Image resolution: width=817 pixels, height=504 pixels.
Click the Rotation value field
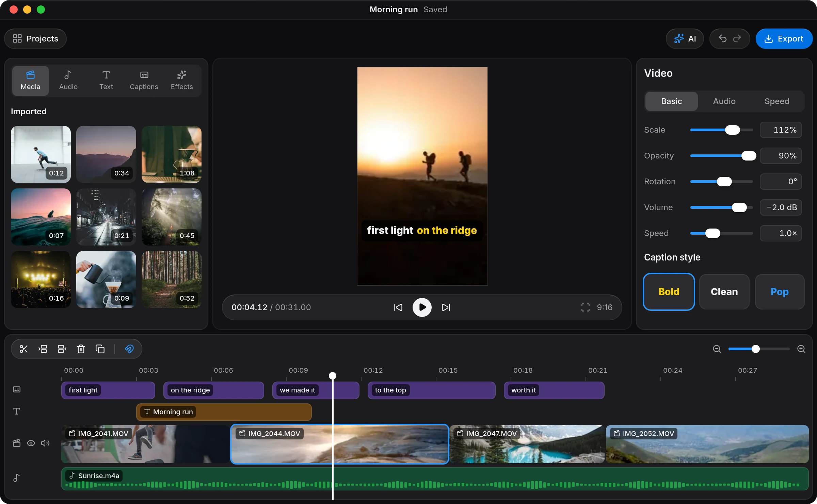point(781,182)
